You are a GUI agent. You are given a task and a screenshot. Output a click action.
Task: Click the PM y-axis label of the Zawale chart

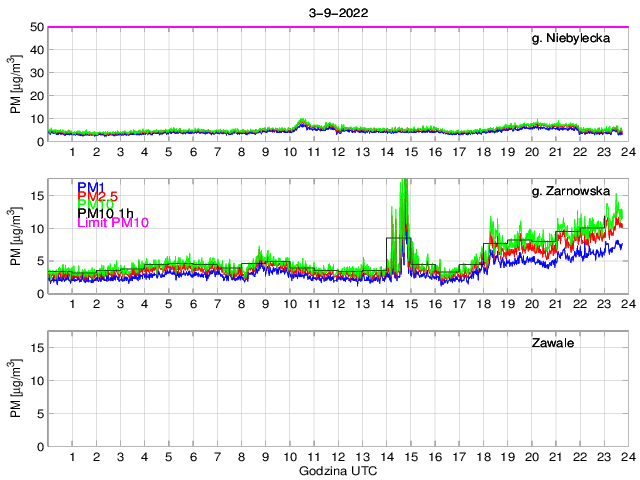[15, 390]
